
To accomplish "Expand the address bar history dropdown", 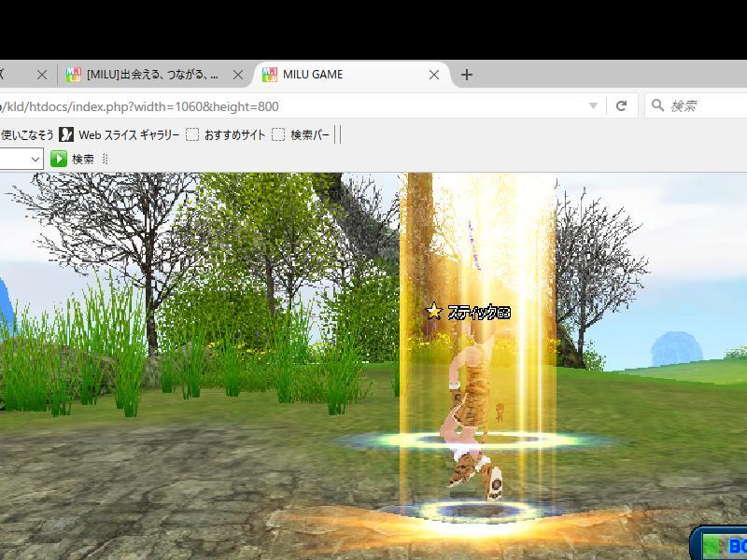I will (593, 105).
